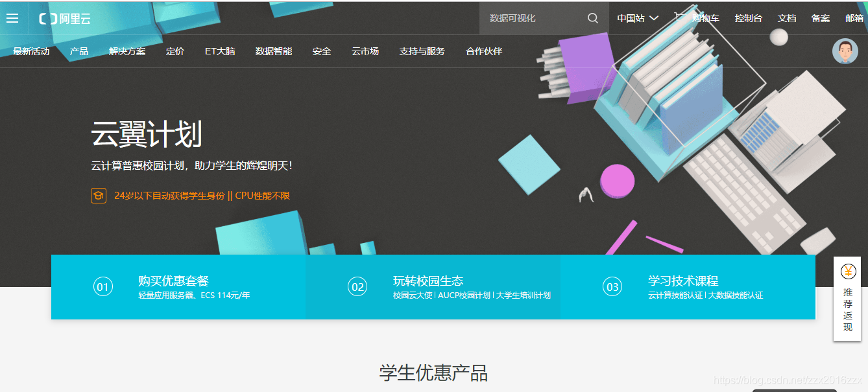Open the 安全 menu item
The width and height of the screenshot is (868, 392).
coord(322,51)
